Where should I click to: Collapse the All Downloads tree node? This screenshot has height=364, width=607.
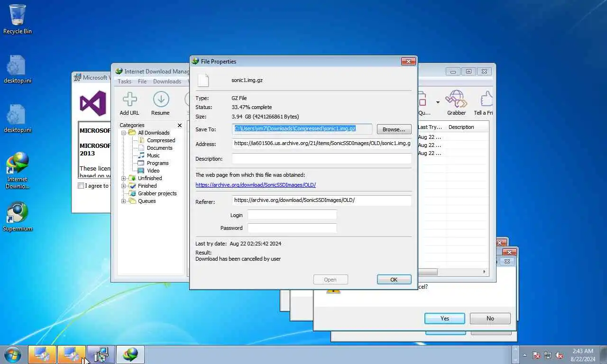[x=124, y=133]
